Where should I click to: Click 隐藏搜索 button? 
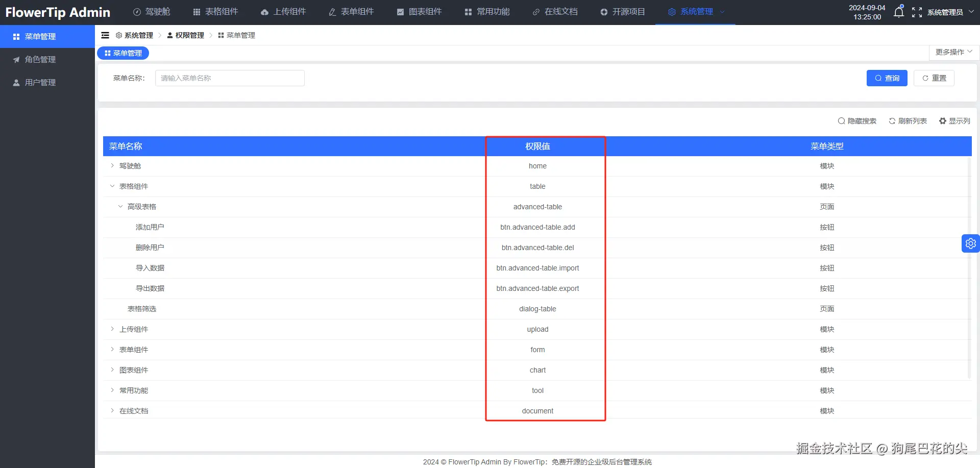857,121
